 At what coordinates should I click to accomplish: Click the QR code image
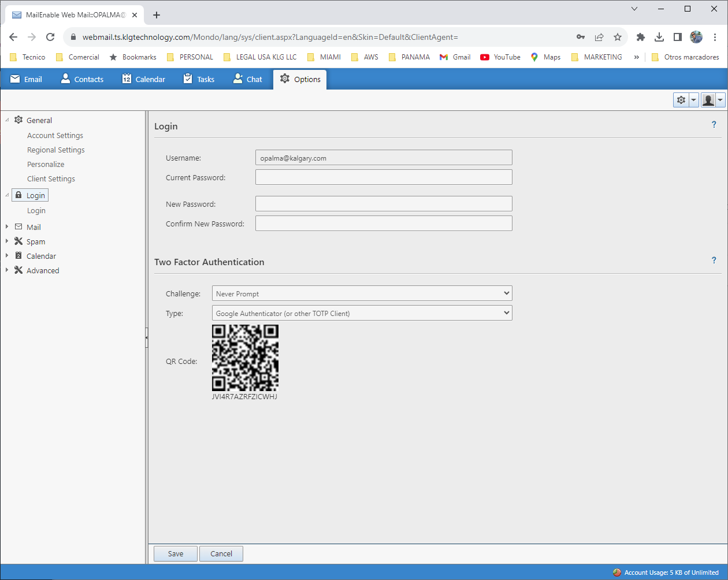click(x=245, y=358)
